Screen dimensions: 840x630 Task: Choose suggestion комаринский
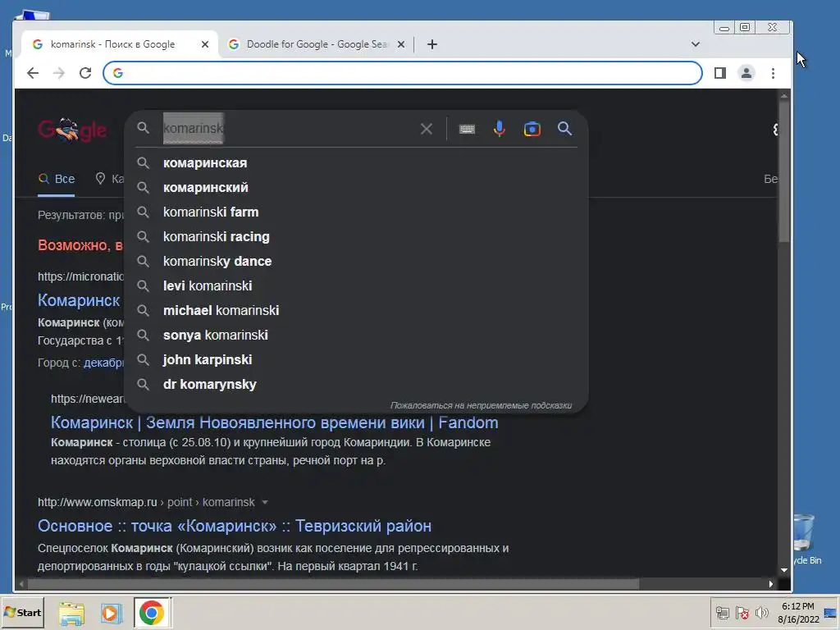[356, 188]
